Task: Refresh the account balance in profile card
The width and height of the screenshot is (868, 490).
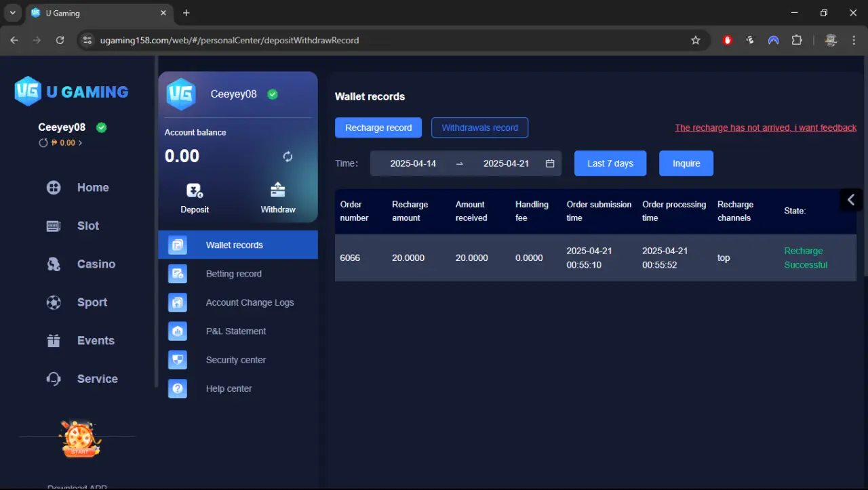Action: [288, 157]
